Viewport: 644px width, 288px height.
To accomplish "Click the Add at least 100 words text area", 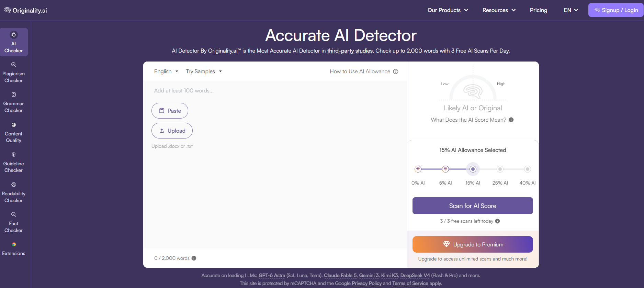I will 275,165.
